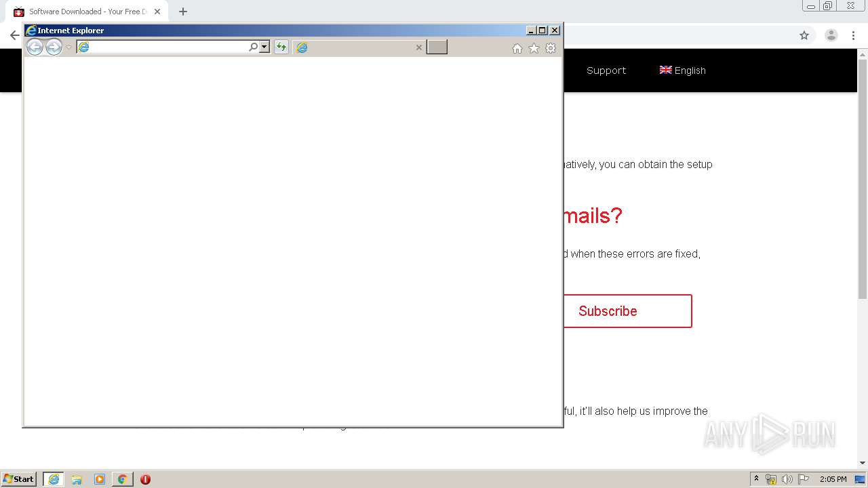This screenshot has height=488, width=868.
Task: Bookmark this page with Chrome star
Action: pos(804,35)
